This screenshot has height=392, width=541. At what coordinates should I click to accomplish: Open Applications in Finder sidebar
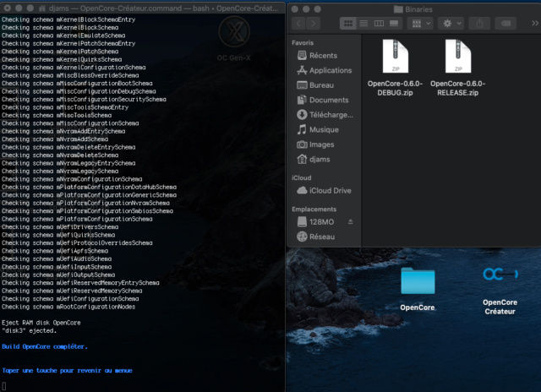(x=323, y=70)
